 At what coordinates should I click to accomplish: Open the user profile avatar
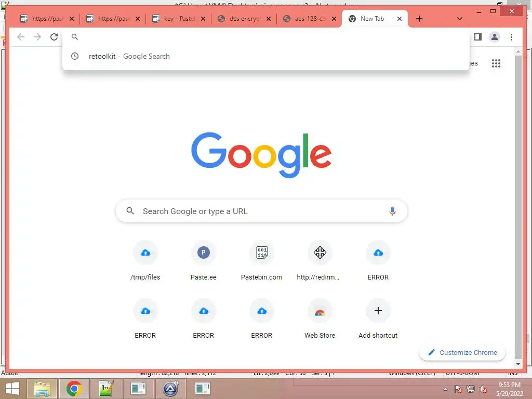coord(495,37)
